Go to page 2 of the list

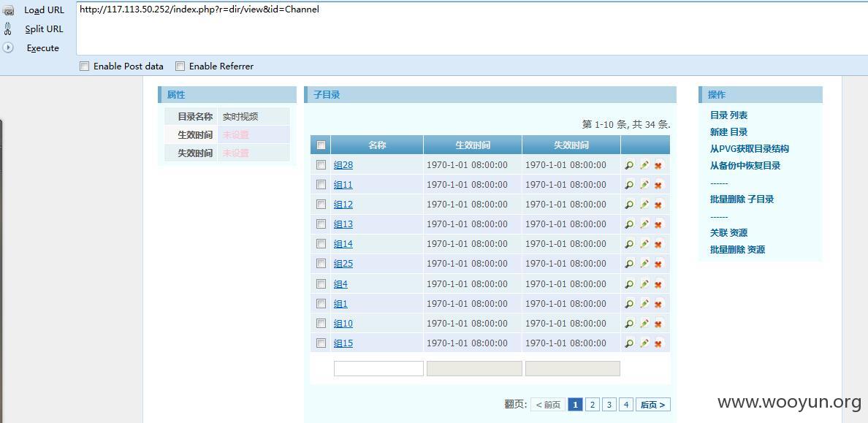click(x=593, y=405)
